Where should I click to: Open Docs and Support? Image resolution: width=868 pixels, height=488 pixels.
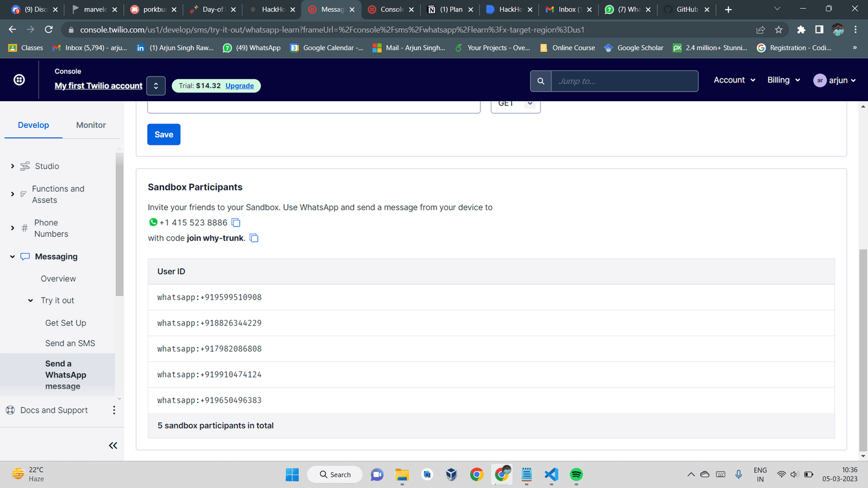click(x=54, y=410)
